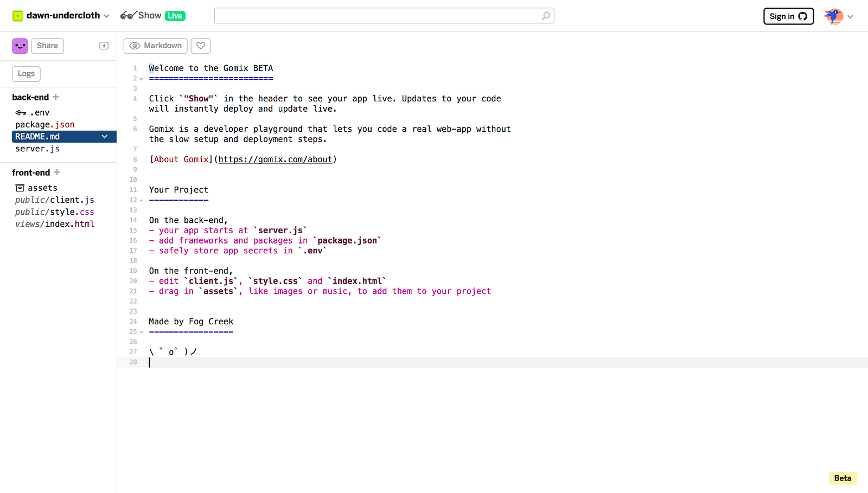Click the 'On the front-end,' line
This screenshot has width=868, height=493.
tap(191, 271)
